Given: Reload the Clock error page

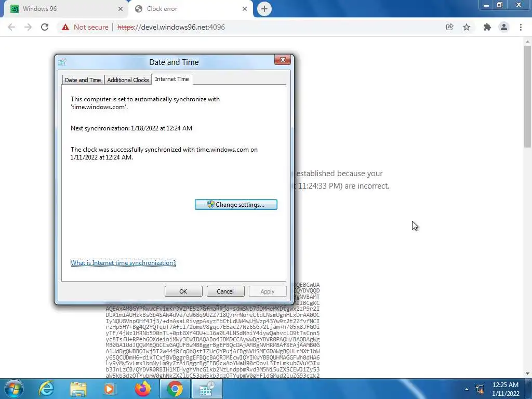Looking at the screenshot, I should point(45,27).
